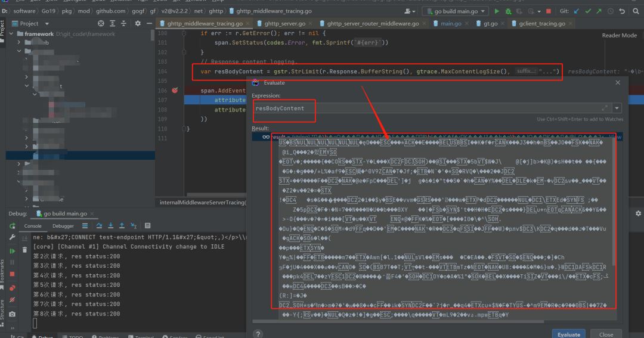644x338 pixels.
Task: Toggle scroll to end of console
Action: coord(24,238)
